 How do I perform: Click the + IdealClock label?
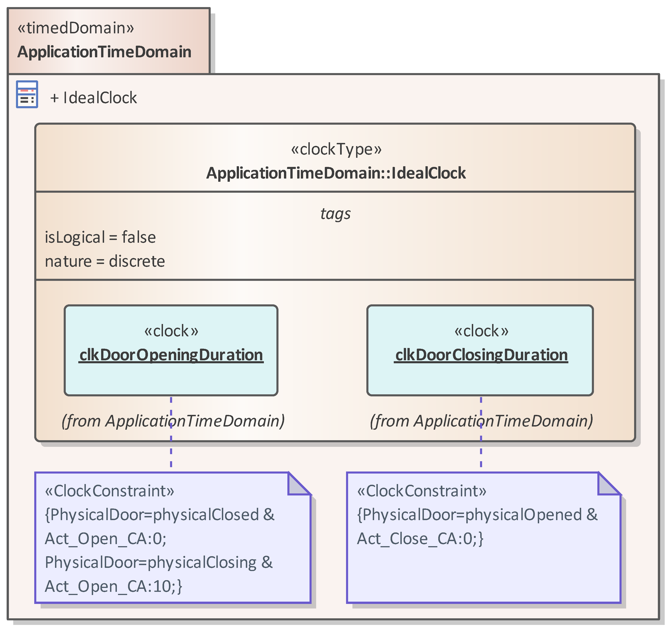(x=94, y=98)
